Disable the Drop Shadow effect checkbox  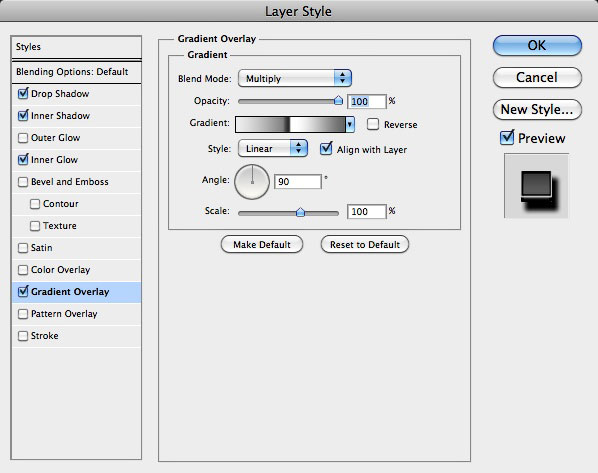click(x=23, y=93)
